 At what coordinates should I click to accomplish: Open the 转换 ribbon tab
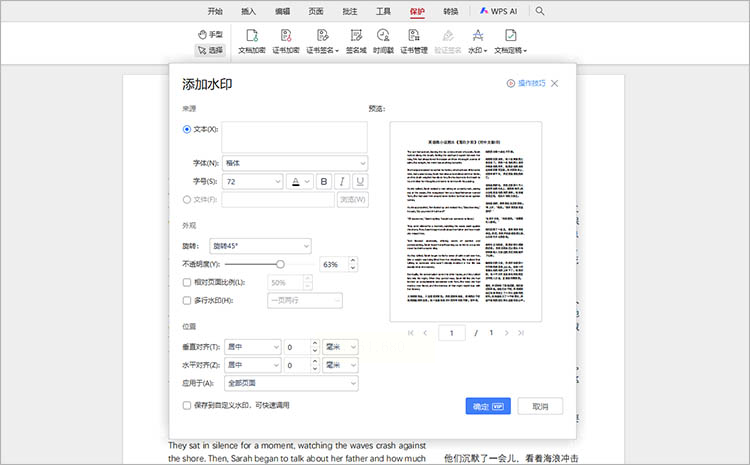(451, 11)
